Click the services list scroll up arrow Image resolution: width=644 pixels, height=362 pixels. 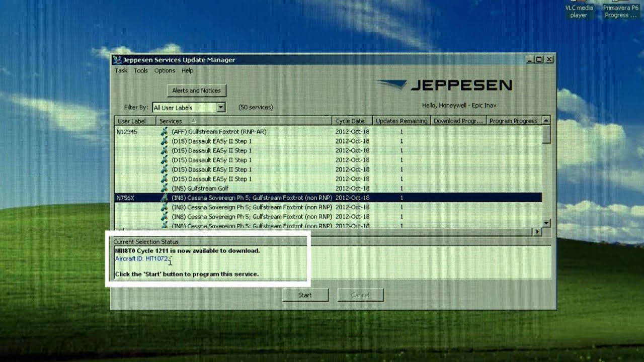(546, 121)
